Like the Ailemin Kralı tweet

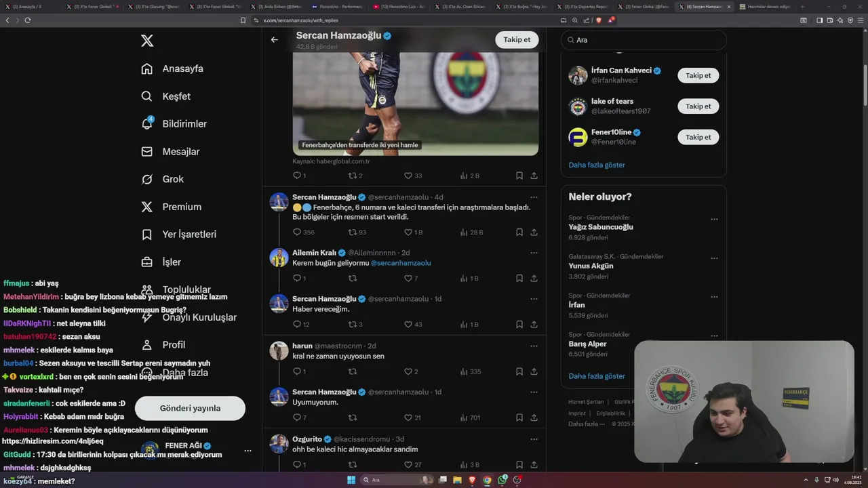(x=408, y=278)
